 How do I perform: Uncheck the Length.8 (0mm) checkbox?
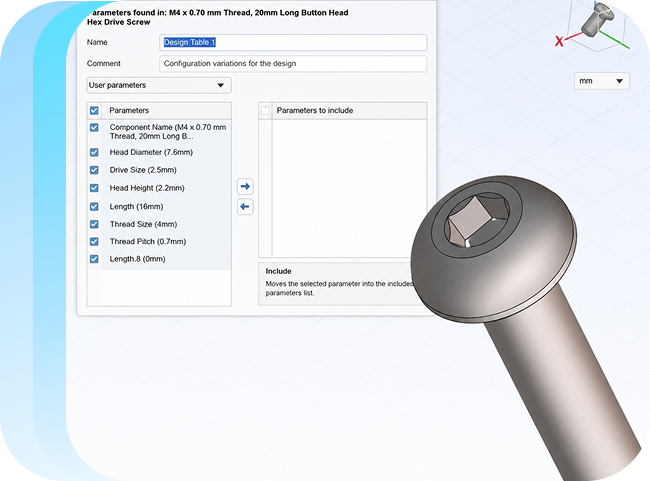pyautogui.click(x=94, y=259)
